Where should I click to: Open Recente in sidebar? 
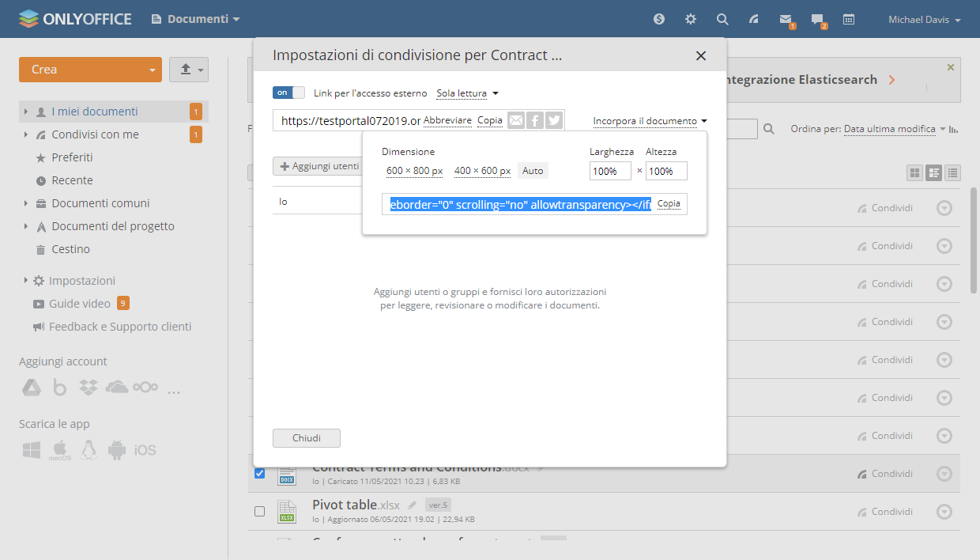coord(72,180)
